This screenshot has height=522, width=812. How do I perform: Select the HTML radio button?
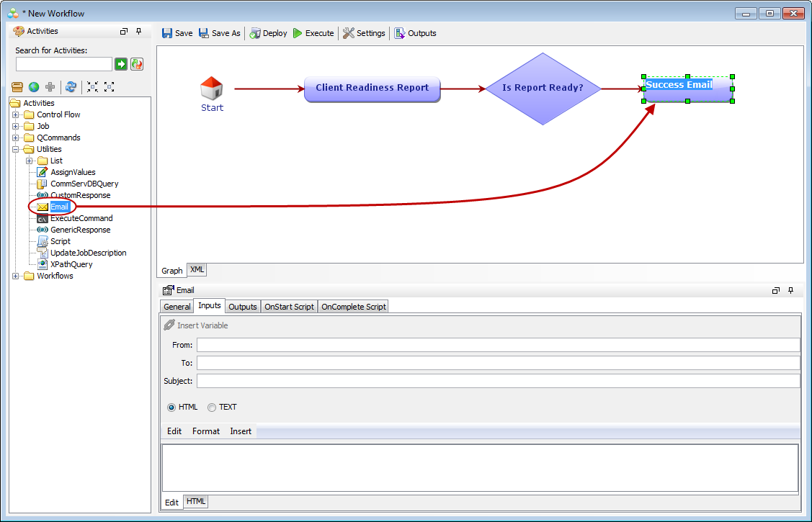171,408
